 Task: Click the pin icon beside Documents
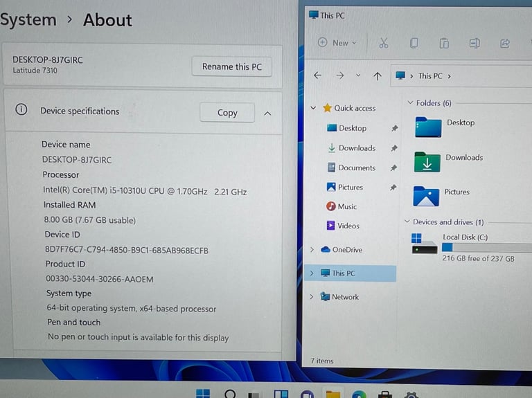tap(393, 168)
